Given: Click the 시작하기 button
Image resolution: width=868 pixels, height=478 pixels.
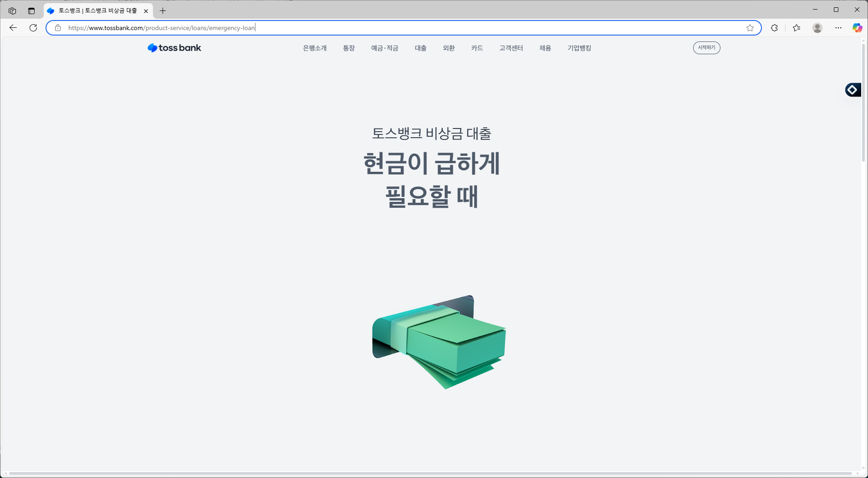Looking at the screenshot, I should click(707, 47).
